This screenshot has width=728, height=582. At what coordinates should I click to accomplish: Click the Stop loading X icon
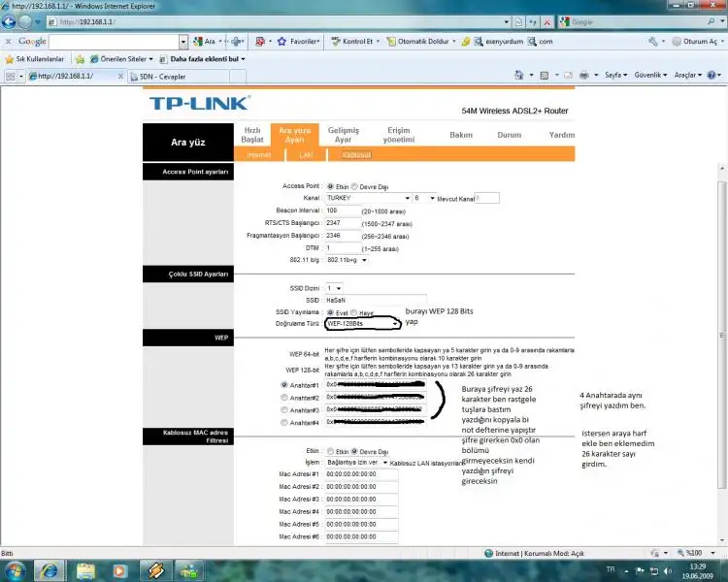pyautogui.click(x=547, y=21)
